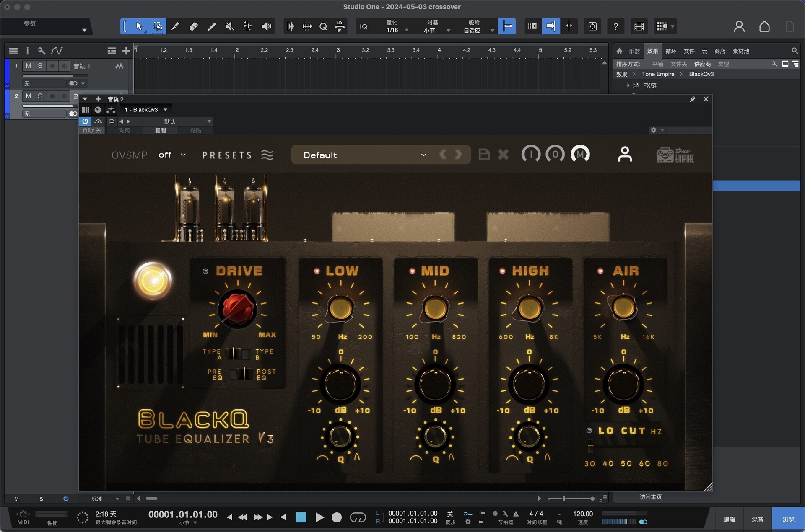Switch to 文件 browser tab
The width and height of the screenshot is (805, 532).
tap(689, 51)
